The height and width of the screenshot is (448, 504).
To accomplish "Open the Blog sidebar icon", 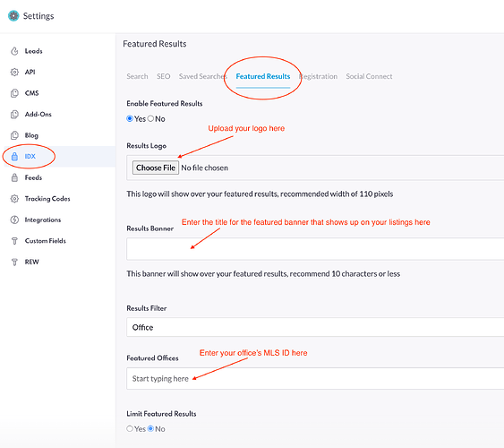I will [14, 135].
